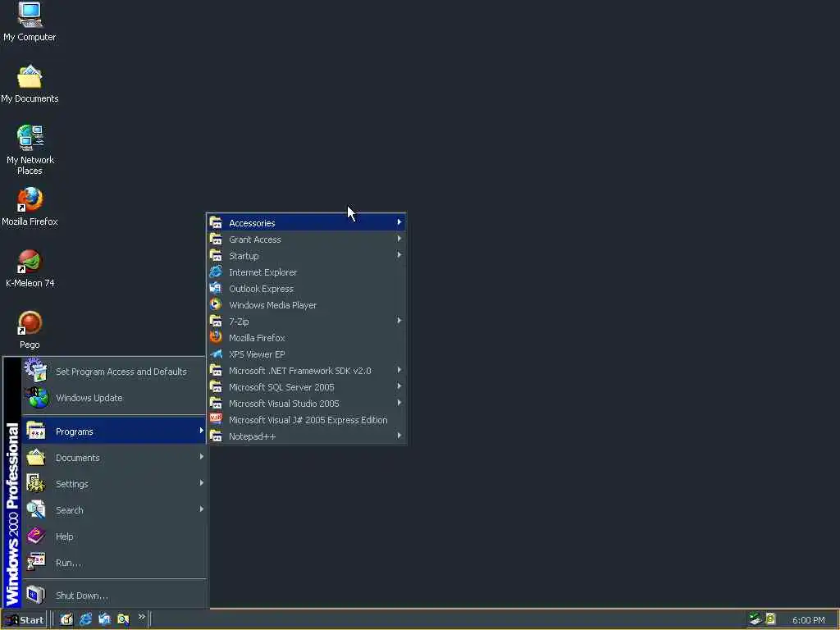Expand the Microsoft .NET Framework SDK v2.0 arrow
840x630 pixels.
coord(399,370)
